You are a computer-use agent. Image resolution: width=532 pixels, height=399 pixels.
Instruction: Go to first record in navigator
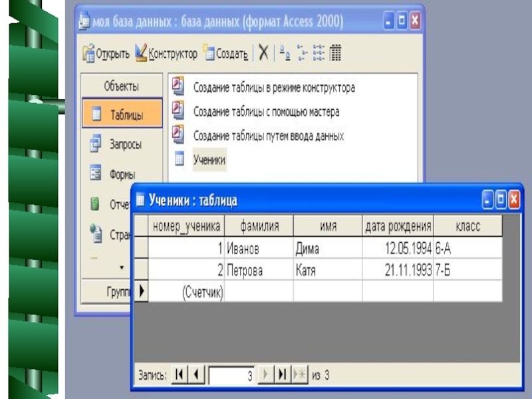pos(180,375)
